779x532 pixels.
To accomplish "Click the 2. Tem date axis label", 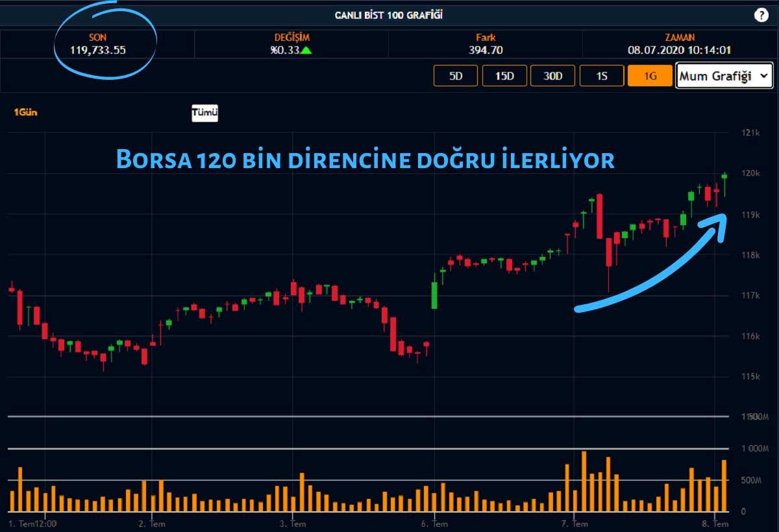I will pos(151,524).
